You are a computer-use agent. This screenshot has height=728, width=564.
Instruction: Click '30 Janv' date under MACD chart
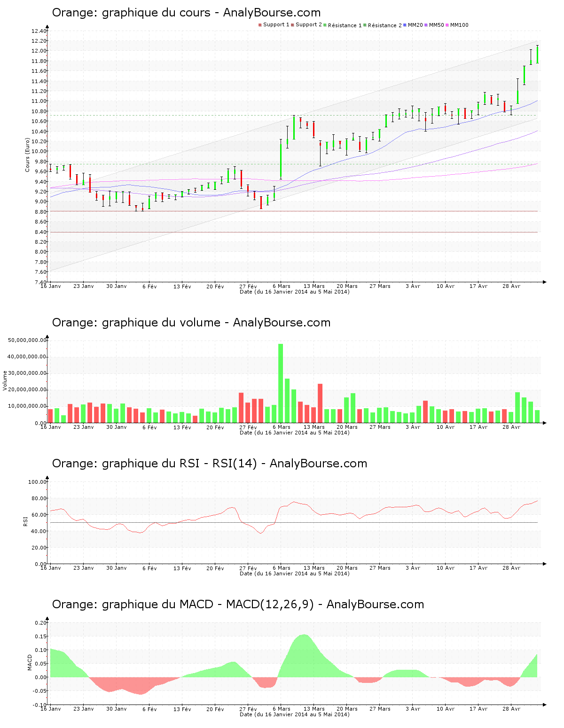[x=117, y=709]
